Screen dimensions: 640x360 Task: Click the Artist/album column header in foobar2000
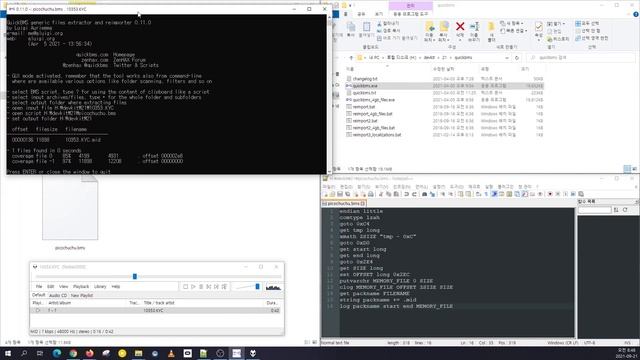click(x=60, y=303)
